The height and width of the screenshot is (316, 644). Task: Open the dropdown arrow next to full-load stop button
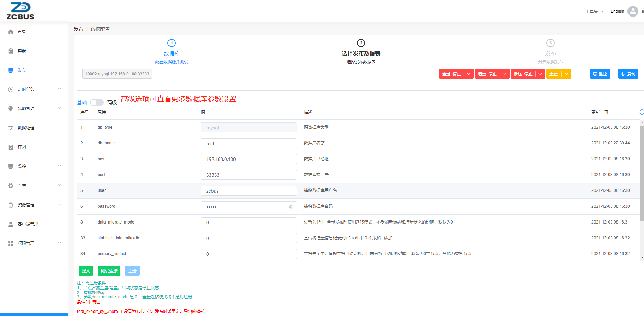point(468,74)
